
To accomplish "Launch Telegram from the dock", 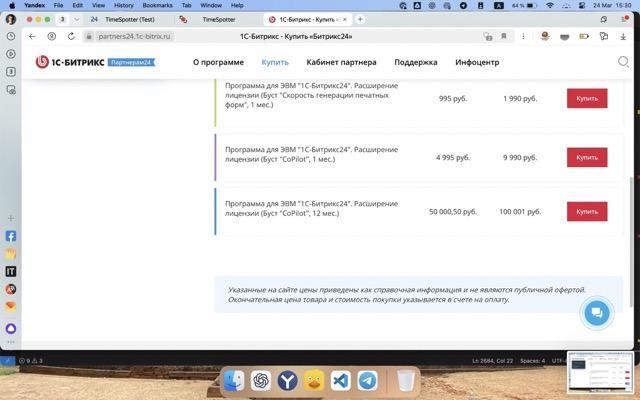I will pyautogui.click(x=368, y=381).
